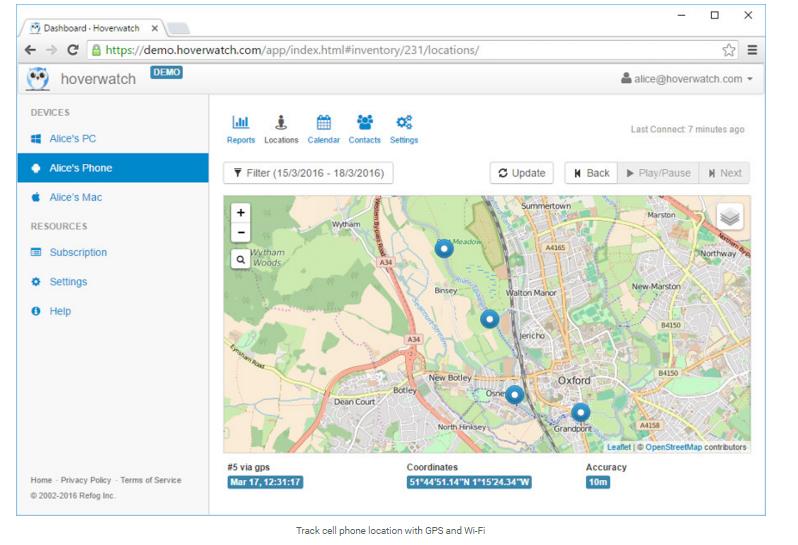Select the map marker near Jericho
The image size is (798, 545).
click(490, 319)
